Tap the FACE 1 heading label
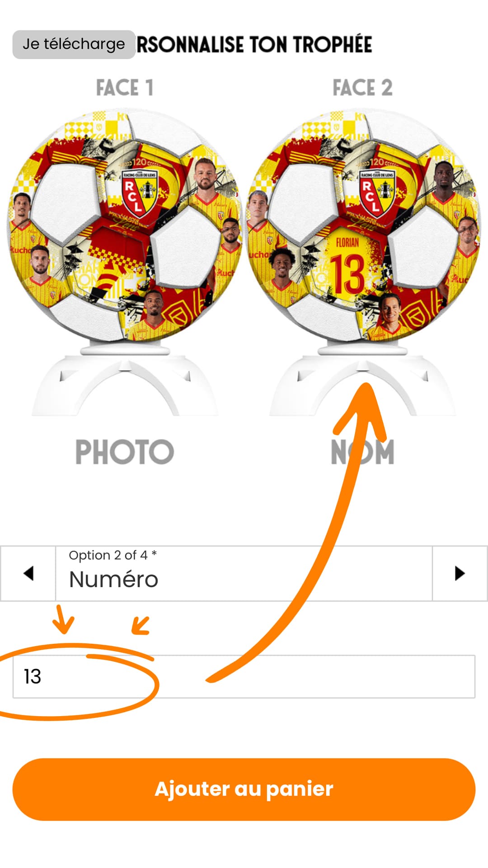 [x=125, y=88]
